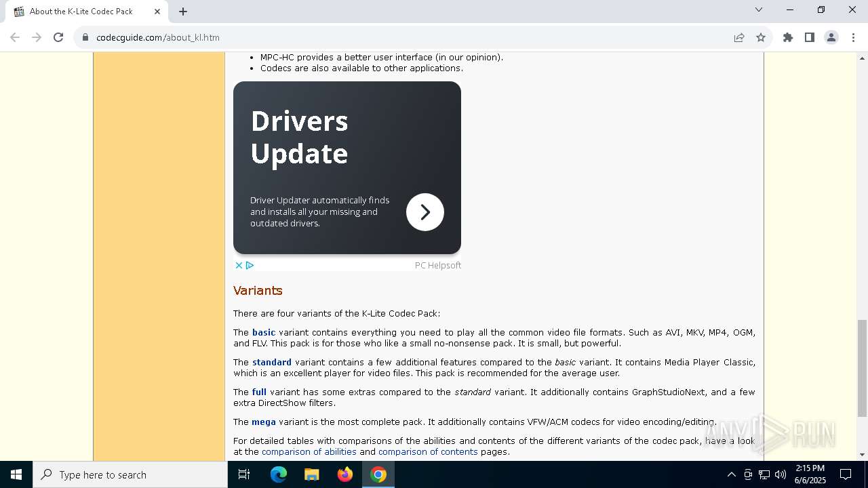Screen dimensions: 868x488
Task: Open the Extensions puzzle icon
Action: coord(788,37)
